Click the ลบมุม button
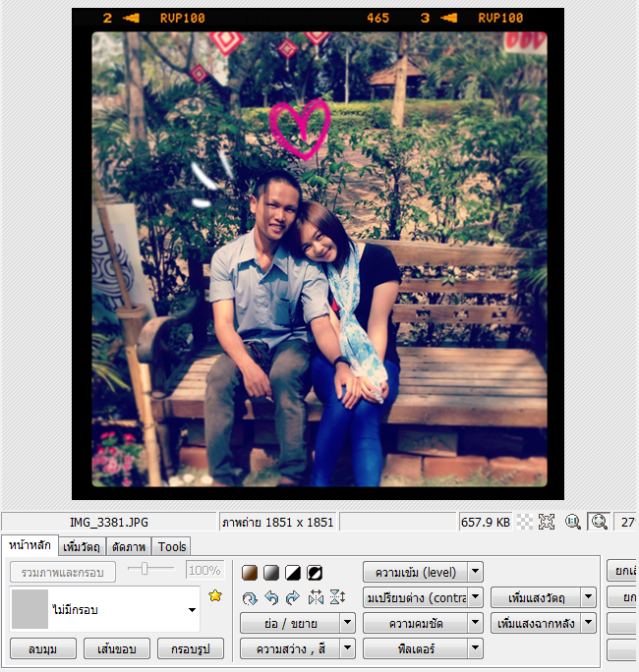The image size is (639, 672). 42,648
